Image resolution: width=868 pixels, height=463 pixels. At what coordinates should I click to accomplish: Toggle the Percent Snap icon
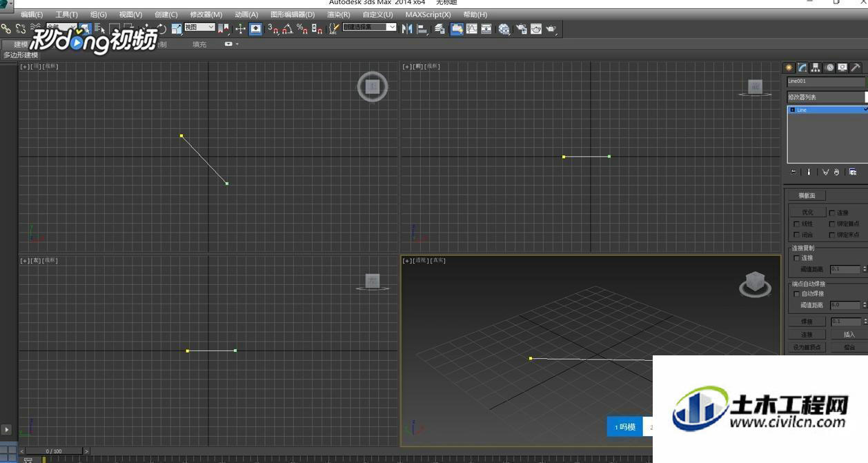point(302,29)
